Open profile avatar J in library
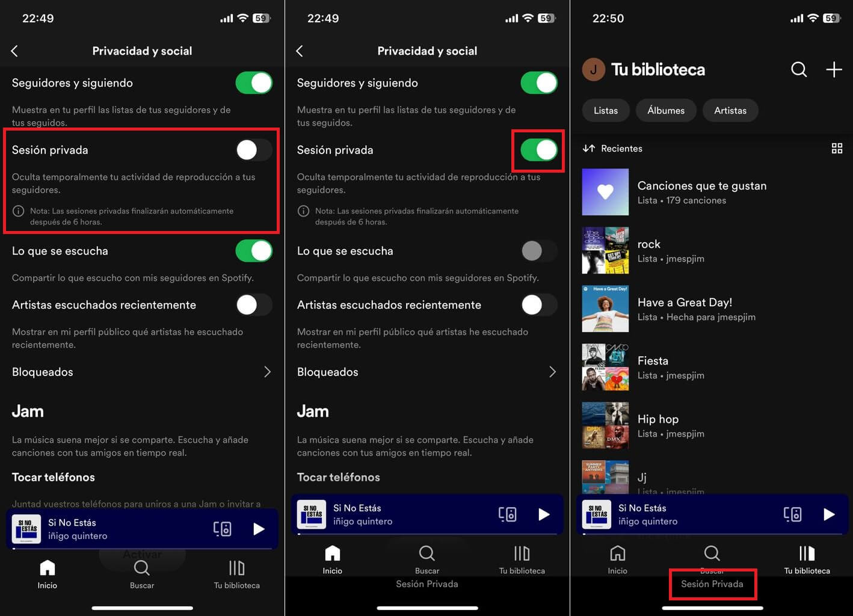853x616 pixels. (x=593, y=70)
